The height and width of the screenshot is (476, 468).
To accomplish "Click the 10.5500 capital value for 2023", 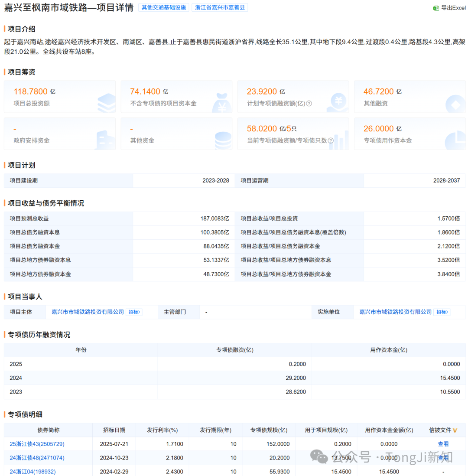I will [450, 392].
